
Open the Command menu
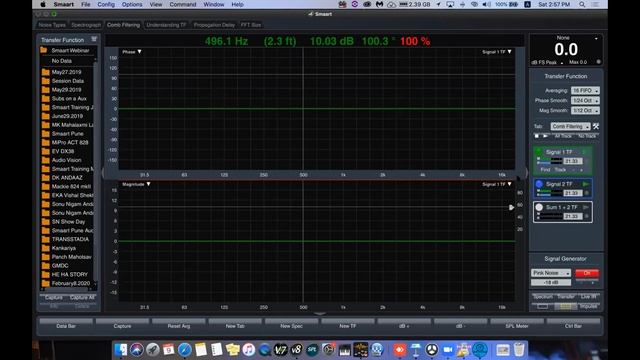coord(182,4)
